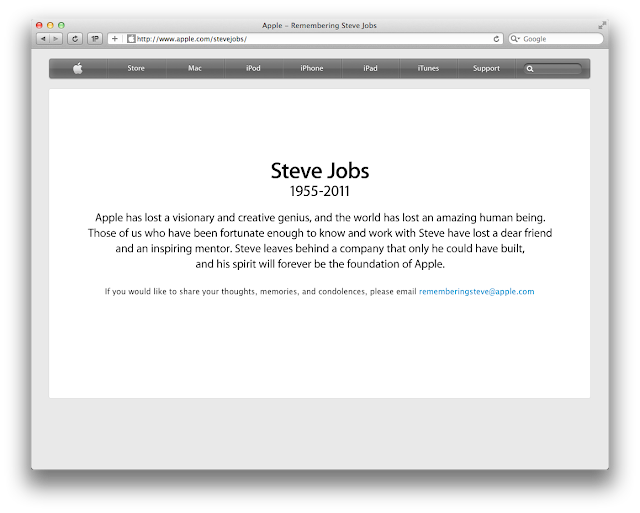Click the page favicon in address bar

(131, 39)
